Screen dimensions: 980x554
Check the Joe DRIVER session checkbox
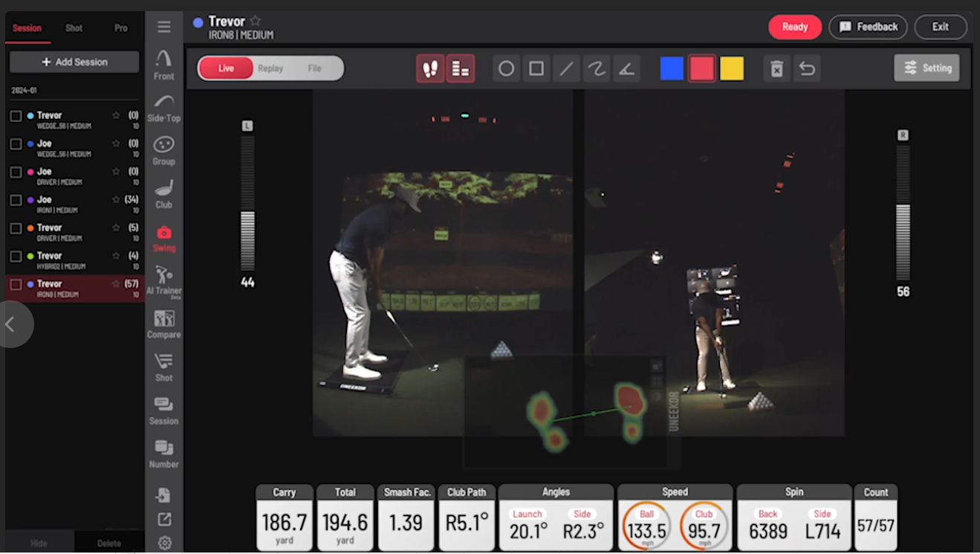[x=16, y=172]
